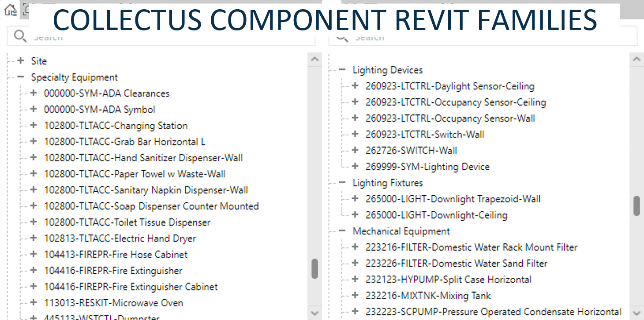The width and height of the screenshot is (644, 320).
Task: Expand 260923-LTCTRL-Occupancy Sensor-Ceiling family
Action: click(x=355, y=102)
